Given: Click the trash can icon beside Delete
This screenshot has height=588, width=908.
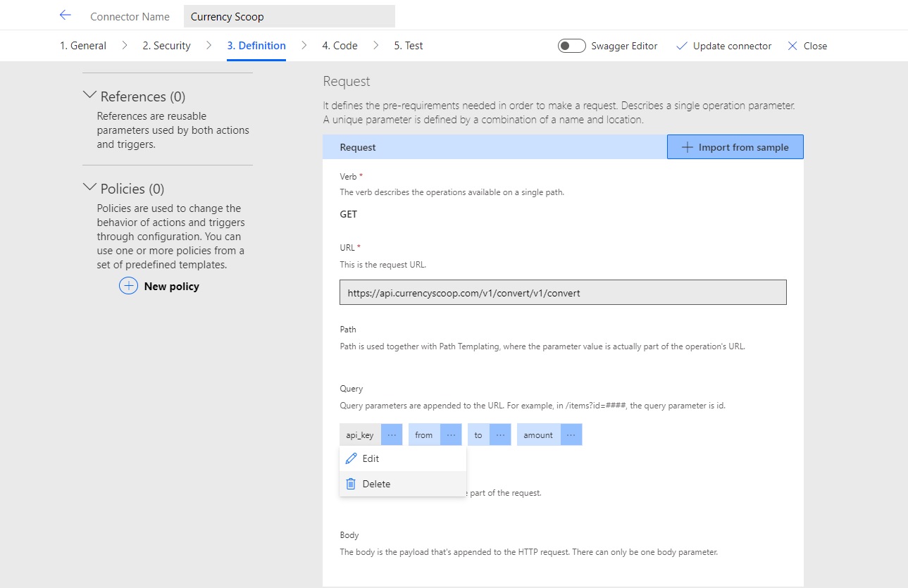Looking at the screenshot, I should click(x=351, y=484).
